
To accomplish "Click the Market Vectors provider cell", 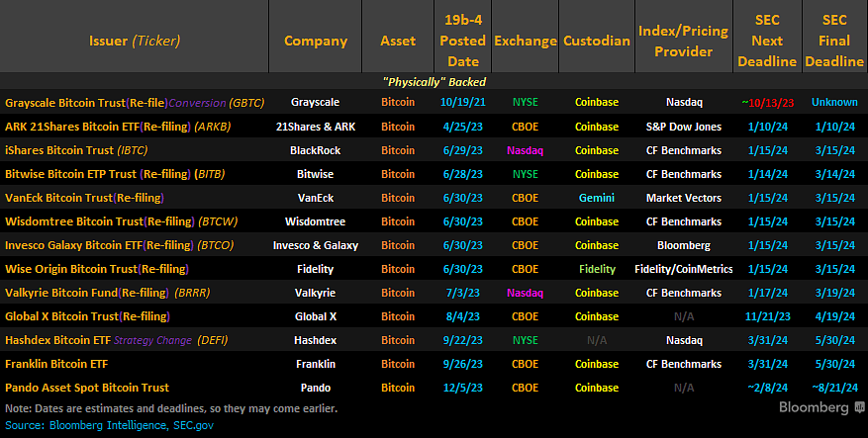I will tap(683, 198).
